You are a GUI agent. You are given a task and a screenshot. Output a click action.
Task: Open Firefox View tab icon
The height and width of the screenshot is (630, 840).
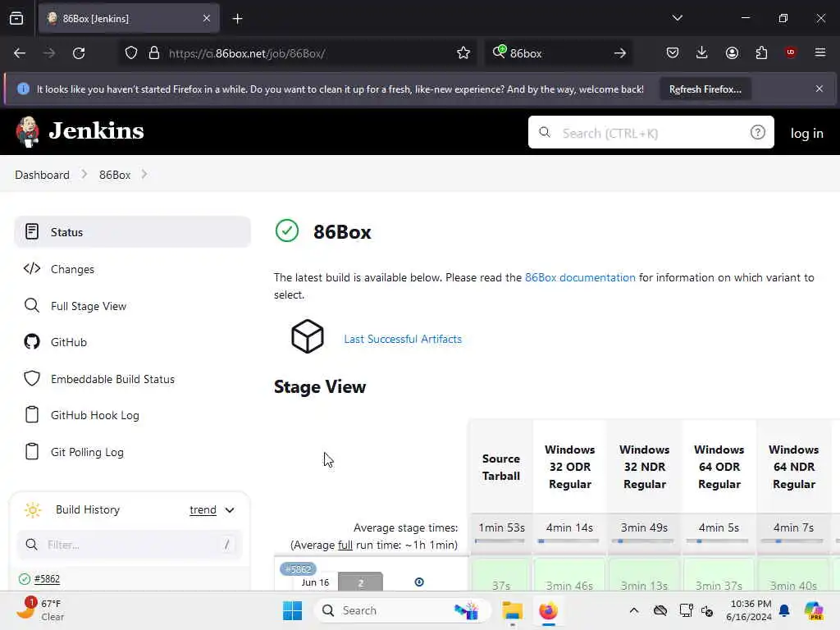16,19
